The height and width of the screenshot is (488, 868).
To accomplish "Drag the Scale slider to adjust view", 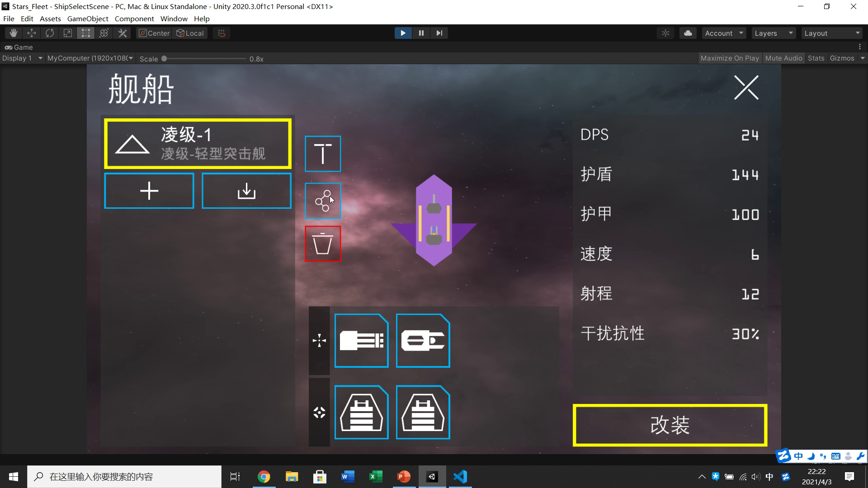I will pyautogui.click(x=165, y=58).
